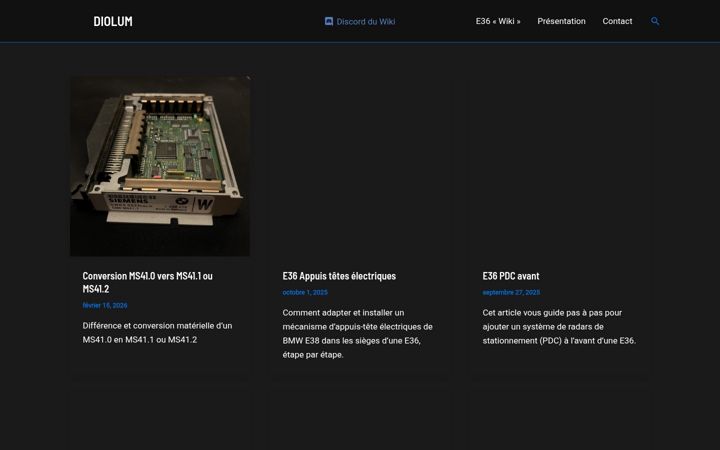Open article E36 Appuis têtes électriques
The image size is (720, 450).
coord(339,276)
